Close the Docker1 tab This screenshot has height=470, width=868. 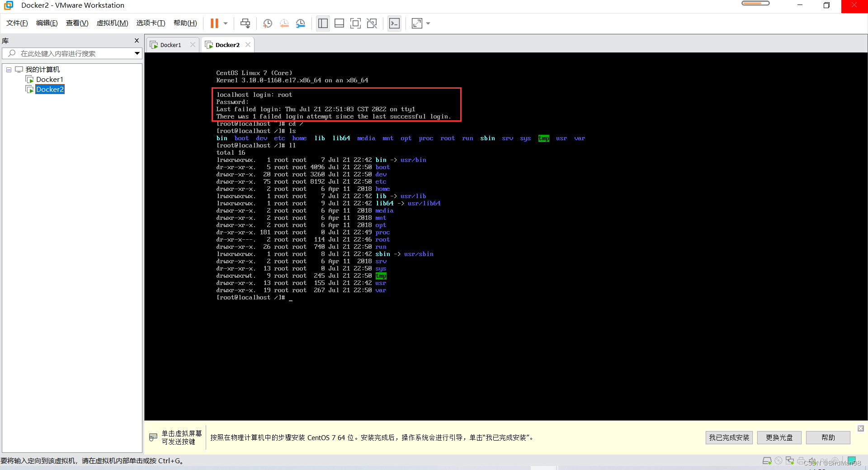(x=193, y=45)
